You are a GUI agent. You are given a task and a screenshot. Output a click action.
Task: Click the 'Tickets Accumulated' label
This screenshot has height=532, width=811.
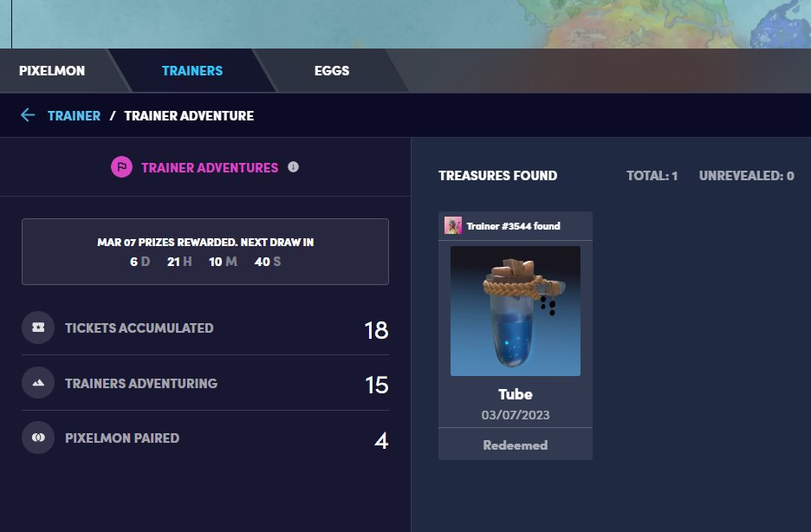139,328
